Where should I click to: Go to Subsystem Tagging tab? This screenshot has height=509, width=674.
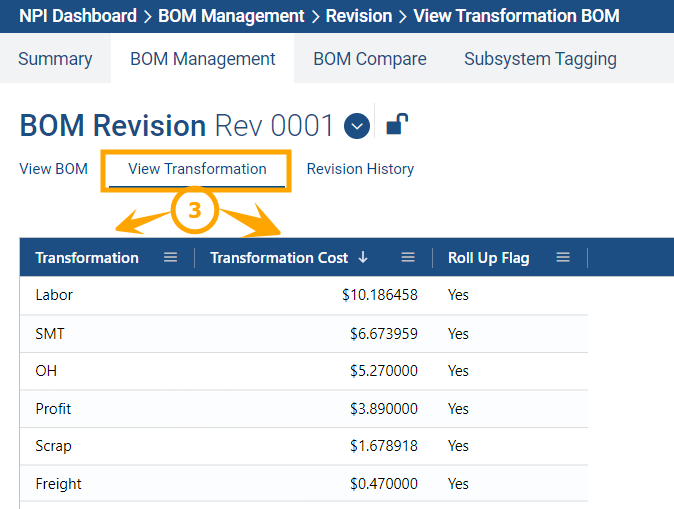pos(540,59)
